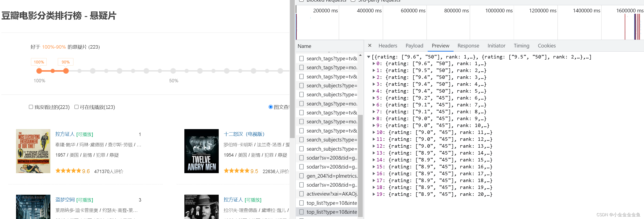Switch to the Initiator tab

click(x=496, y=46)
